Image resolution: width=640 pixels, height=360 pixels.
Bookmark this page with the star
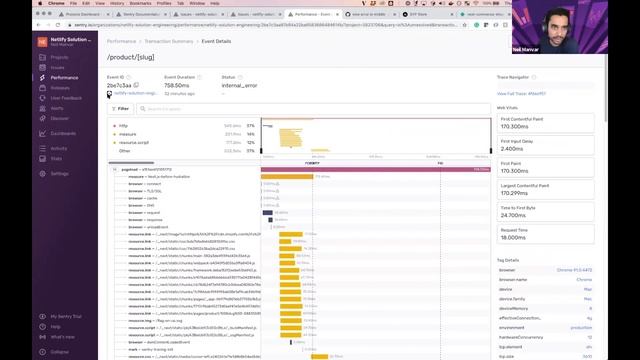point(464,25)
